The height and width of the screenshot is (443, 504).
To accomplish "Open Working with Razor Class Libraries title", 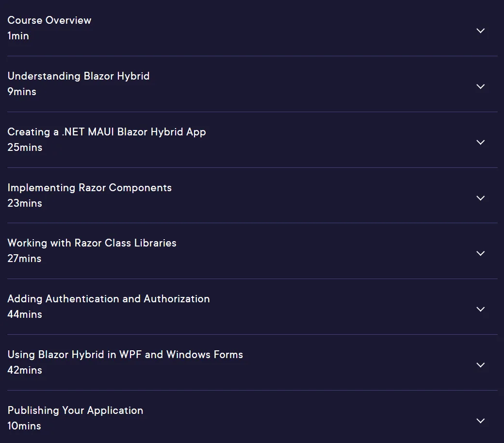I will 92,243.
